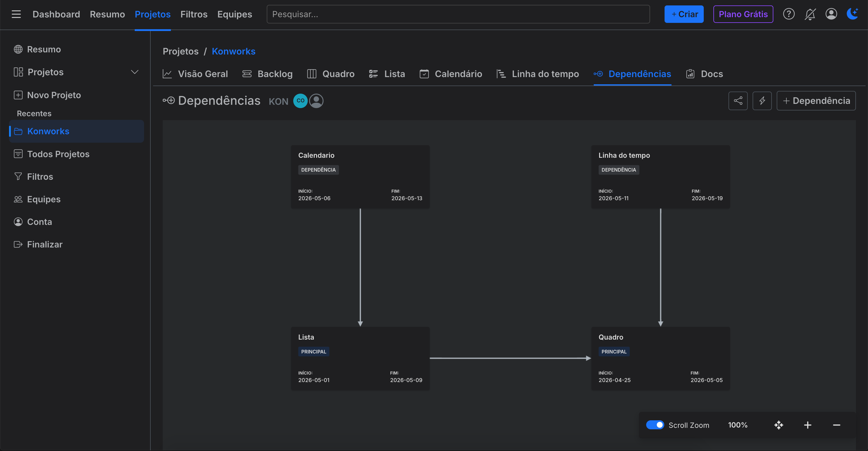Image resolution: width=868 pixels, height=451 pixels.
Task: Click the 100% zoom level text
Action: [x=737, y=425]
